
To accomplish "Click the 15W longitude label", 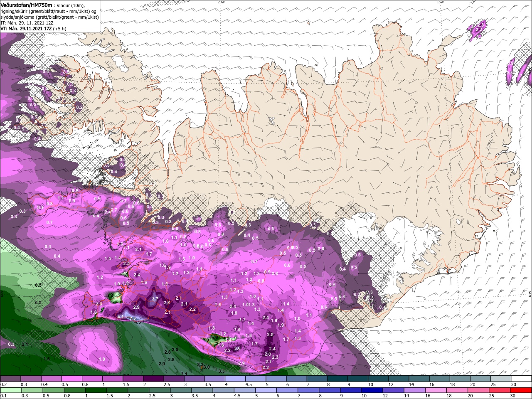I will point(440,2).
